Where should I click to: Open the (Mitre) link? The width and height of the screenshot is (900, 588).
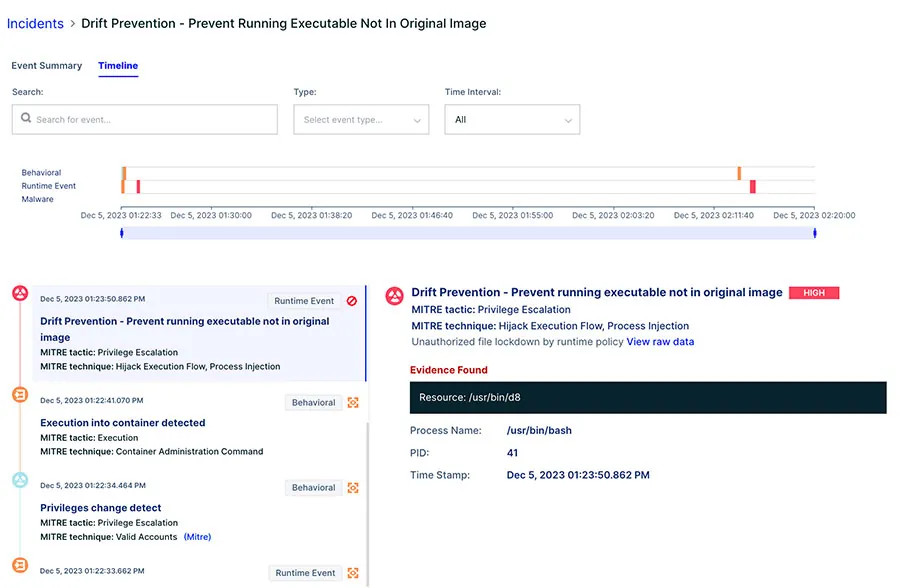tap(197, 537)
